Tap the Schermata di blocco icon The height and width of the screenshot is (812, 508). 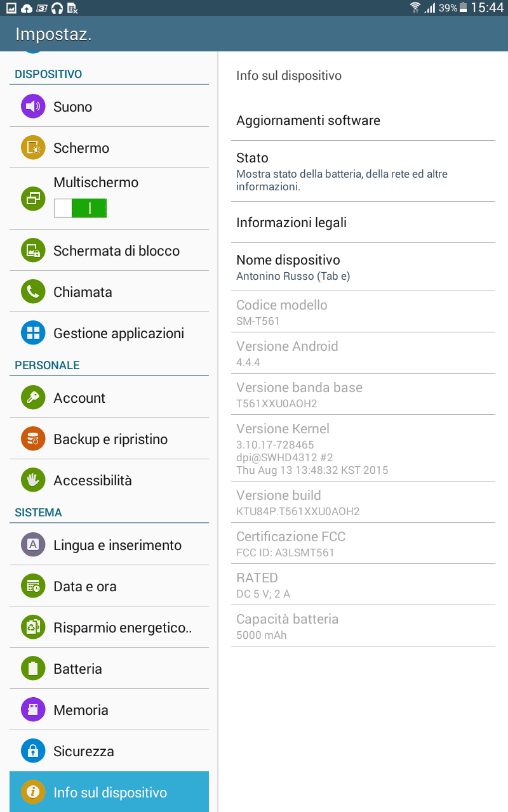pos(33,251)
